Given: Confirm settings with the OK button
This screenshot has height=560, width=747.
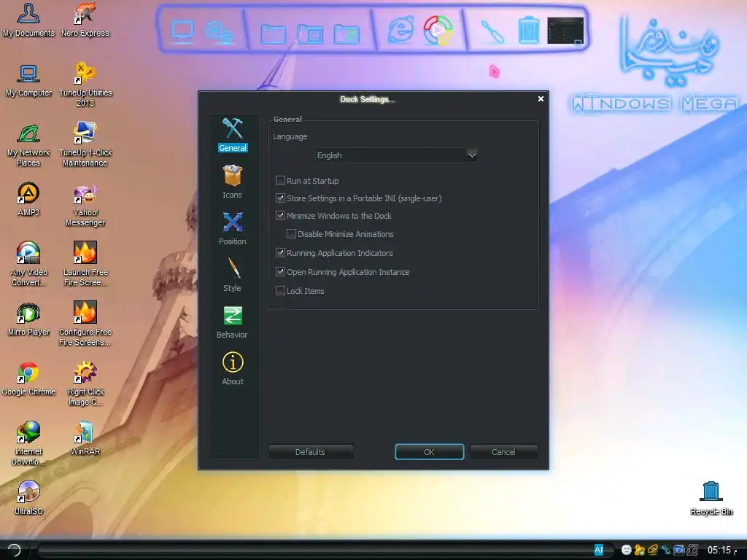Looking at the screenshot, I should [429, 452].
